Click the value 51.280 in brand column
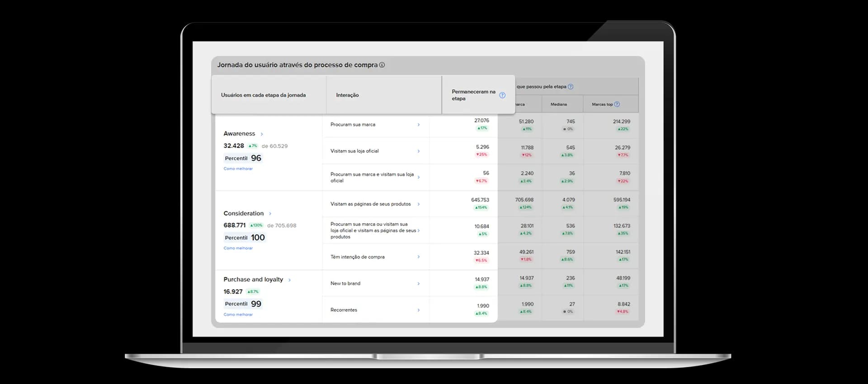The height and width of the screenshot is (384, 868). pyautogui.click(x=526, y=122)
